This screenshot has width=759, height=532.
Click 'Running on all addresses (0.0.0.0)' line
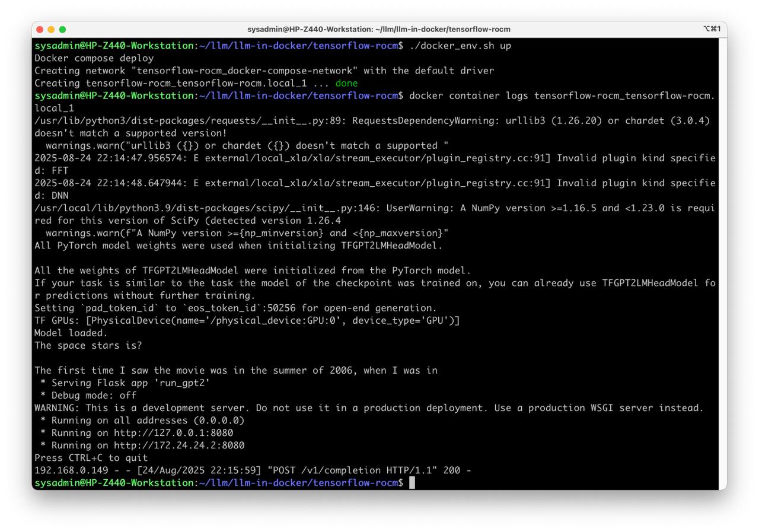pyautogui.click(x=142, y=420)
